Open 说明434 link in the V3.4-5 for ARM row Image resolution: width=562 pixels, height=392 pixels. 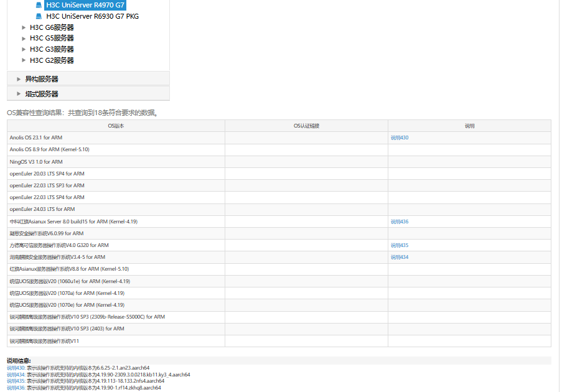tap(400, 257)
